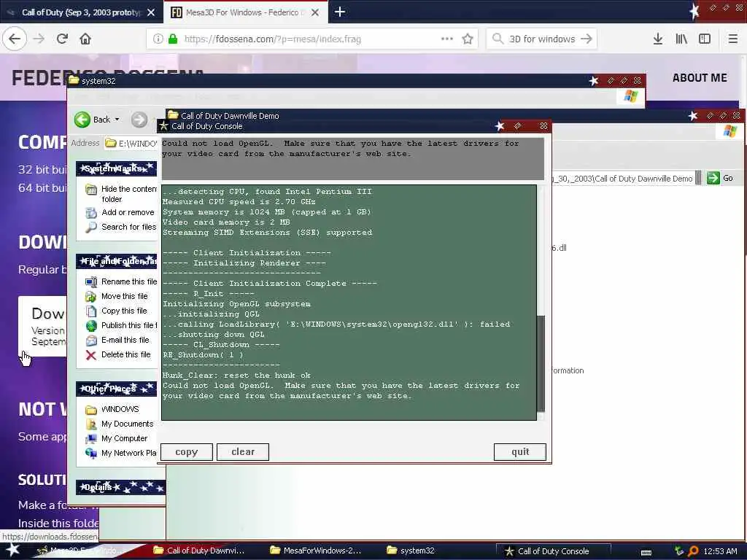Open the page actions three-dot menu
Viewport: 747px width, 560px height.
pos(447,39)
